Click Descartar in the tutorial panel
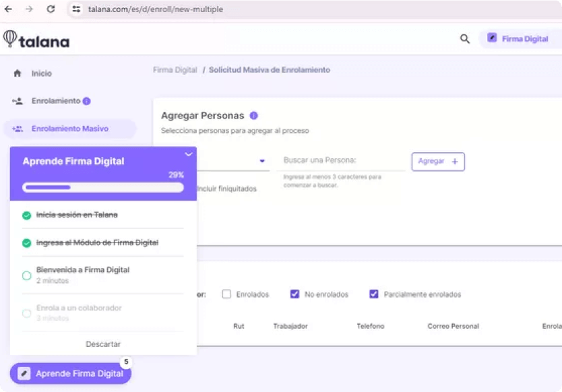Image resolution: width=562 pixels, height=392 pixels. 103,344
